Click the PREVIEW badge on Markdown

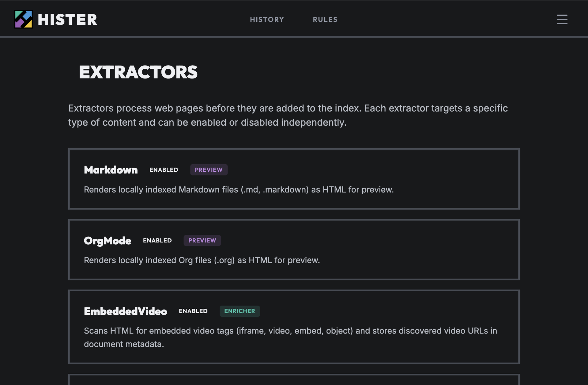click(209, 170)
